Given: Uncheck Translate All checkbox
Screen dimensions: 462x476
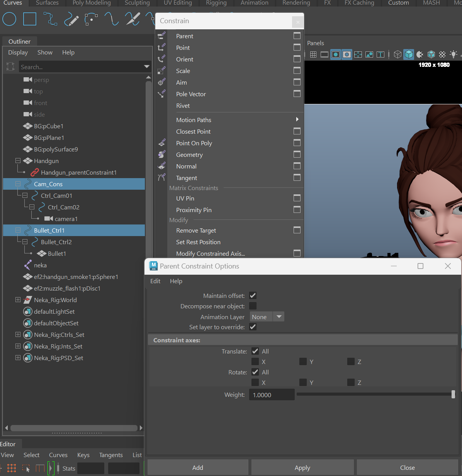Looking at the screenshot, I should coord(255,351).
